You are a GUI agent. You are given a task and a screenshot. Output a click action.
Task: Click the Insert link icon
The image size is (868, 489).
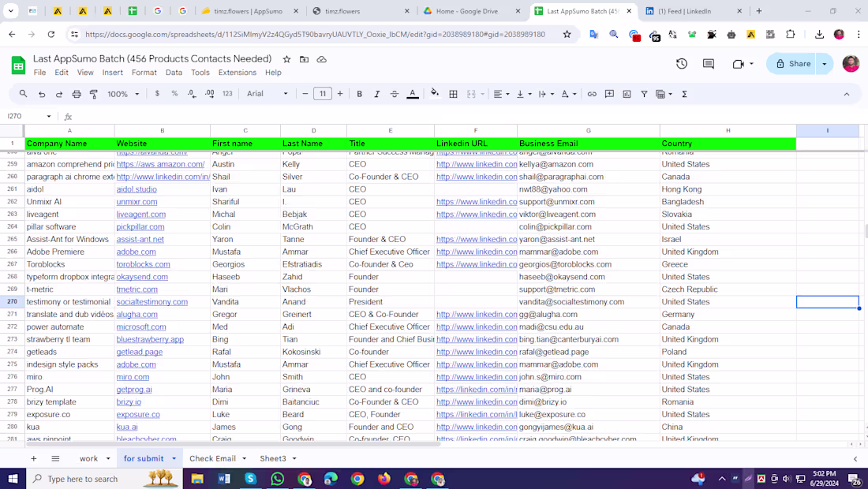(592, 94)
